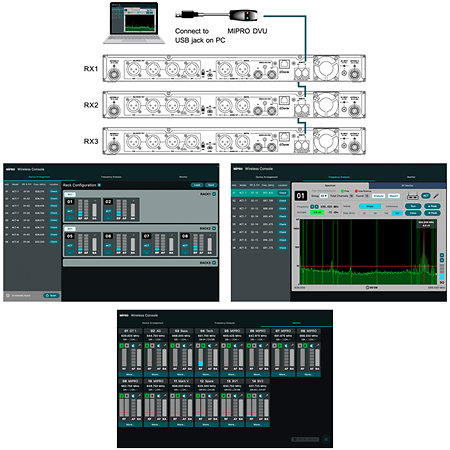Viewport: 450px width, 450px height.
Task: Click speaker icon on channel 08 Monitor card
Action: tap(311, 346)
